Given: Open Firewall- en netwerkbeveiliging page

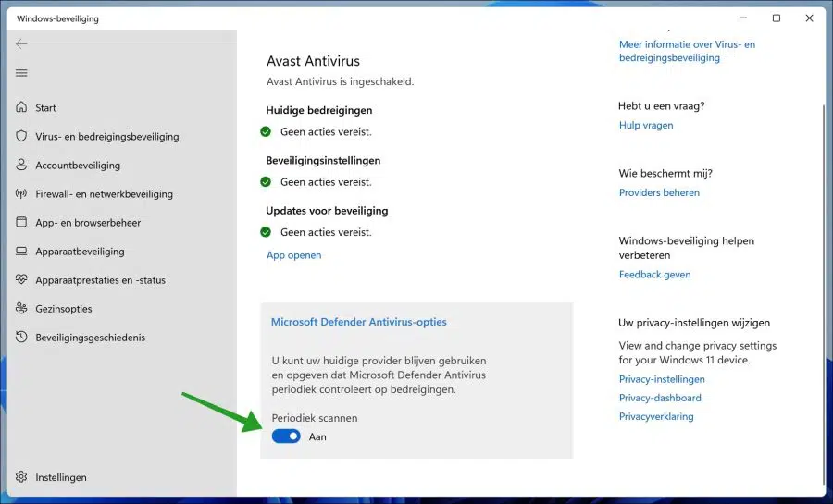Looking at the screenshot, I should pyautogui.click(x=104, y=193).
